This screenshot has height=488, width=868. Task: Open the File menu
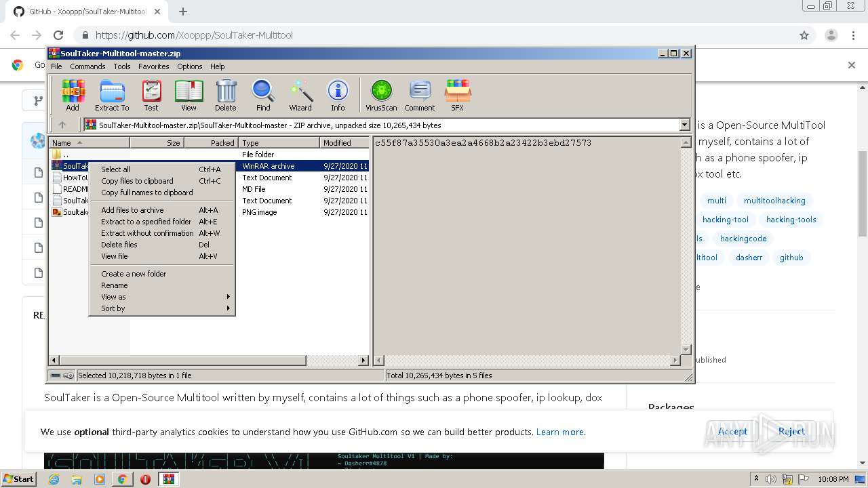click(56, 66)
